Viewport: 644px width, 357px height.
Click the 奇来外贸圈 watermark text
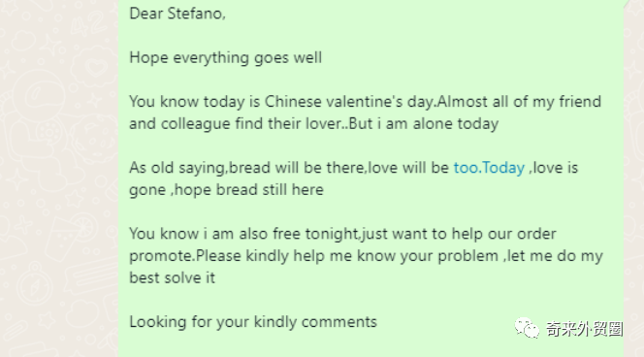584,329
